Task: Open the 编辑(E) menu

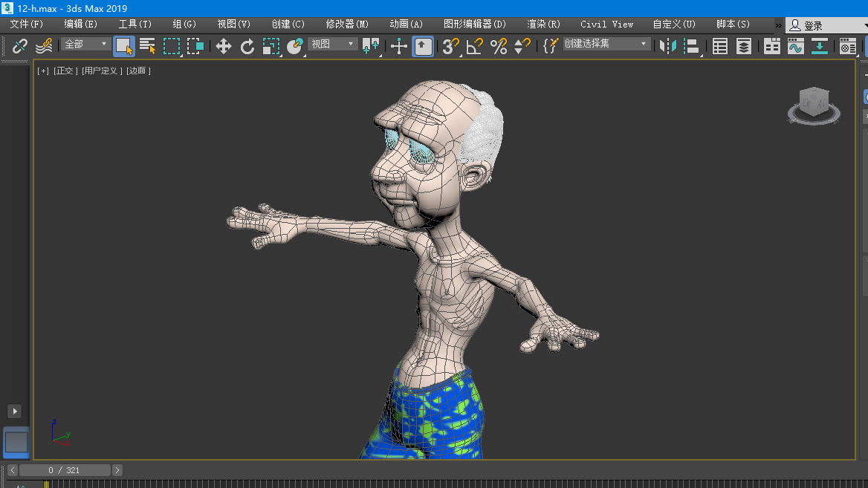Action: point(80,25)
